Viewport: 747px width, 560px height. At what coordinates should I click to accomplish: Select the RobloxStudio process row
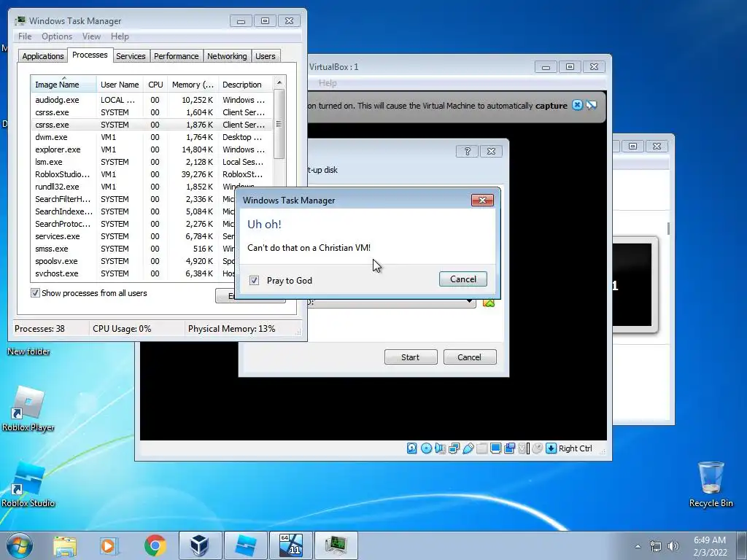(x=152, y=174)
